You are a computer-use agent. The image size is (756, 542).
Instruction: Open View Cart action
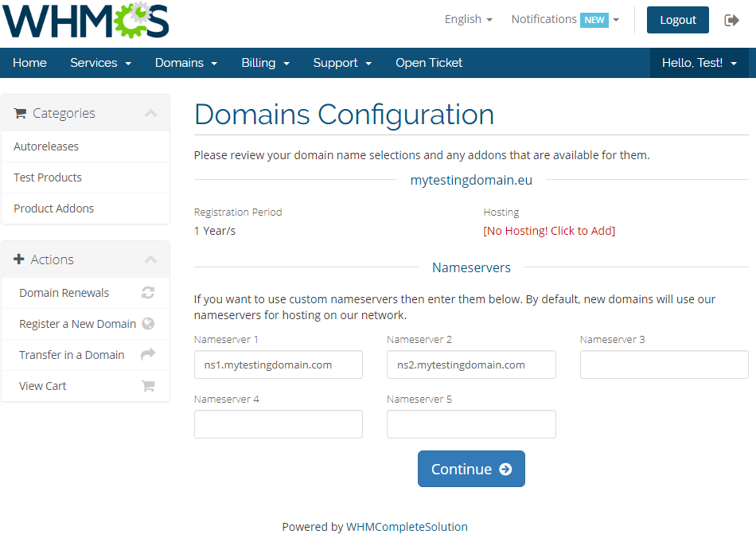click(x=85, y=386)
